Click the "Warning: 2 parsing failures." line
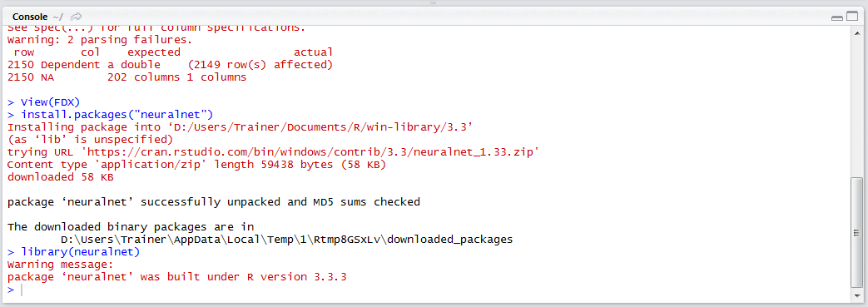This screenshot has height=307, width=868. [x=100, y=40]
